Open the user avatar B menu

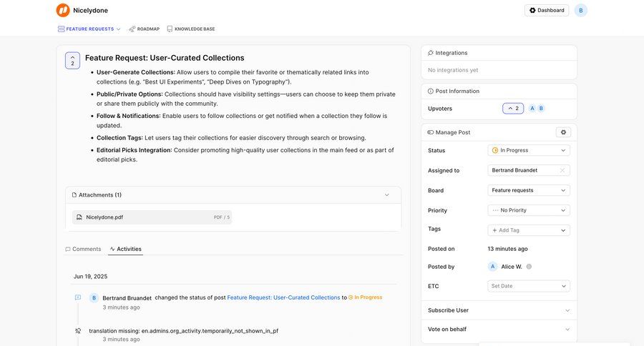pyautogui.click(x=581, y=10)
